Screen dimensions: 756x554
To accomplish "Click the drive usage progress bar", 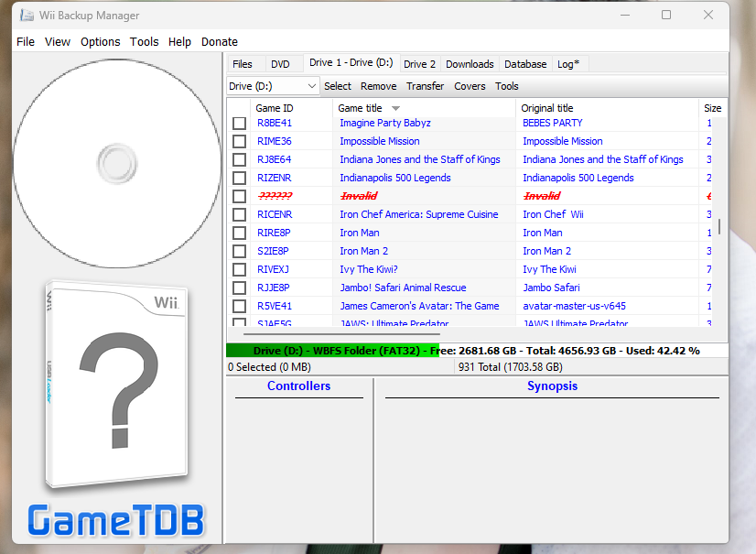I will point(477,351).
